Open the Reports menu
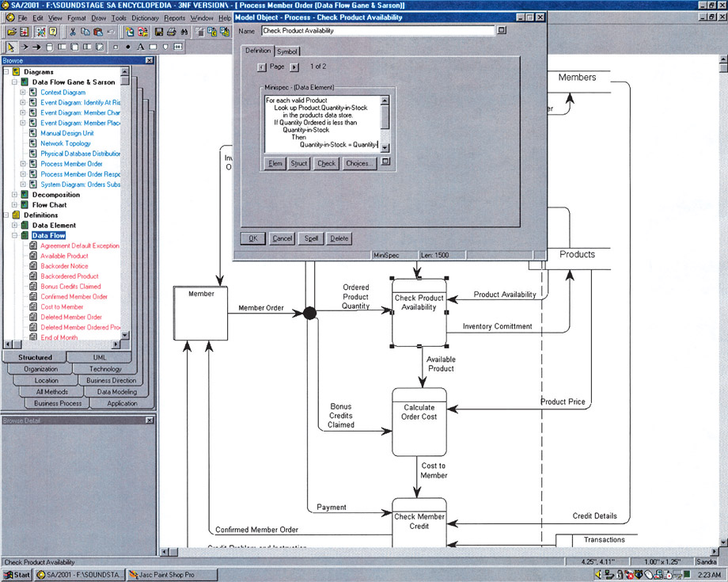This screenshot has width=728, height=582. point(175,18)
